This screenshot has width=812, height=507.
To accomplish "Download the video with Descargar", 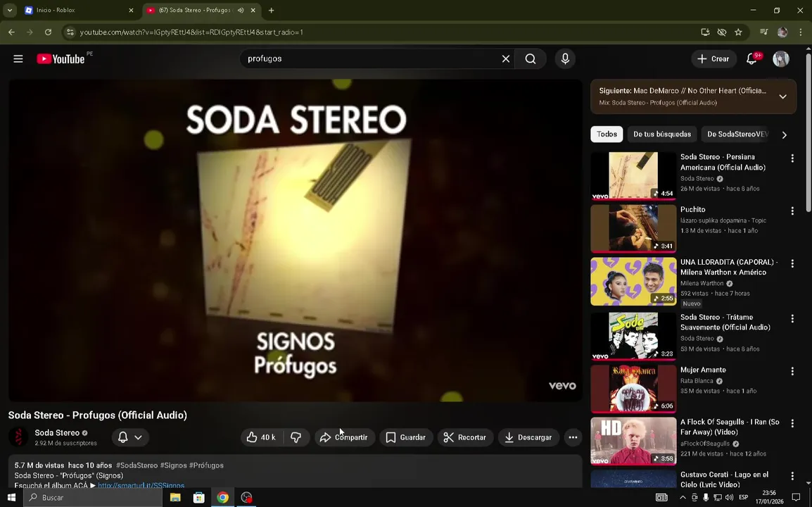I will tap(528, 437).
